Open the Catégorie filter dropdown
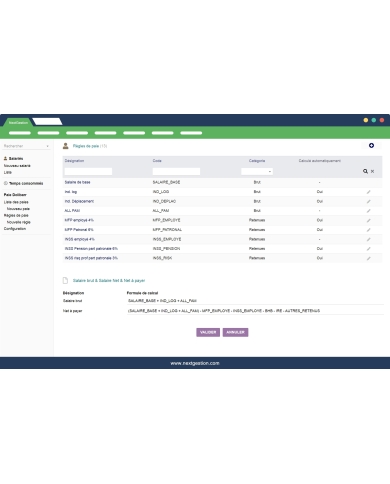 pyautogui.click(x=257, y=172)
